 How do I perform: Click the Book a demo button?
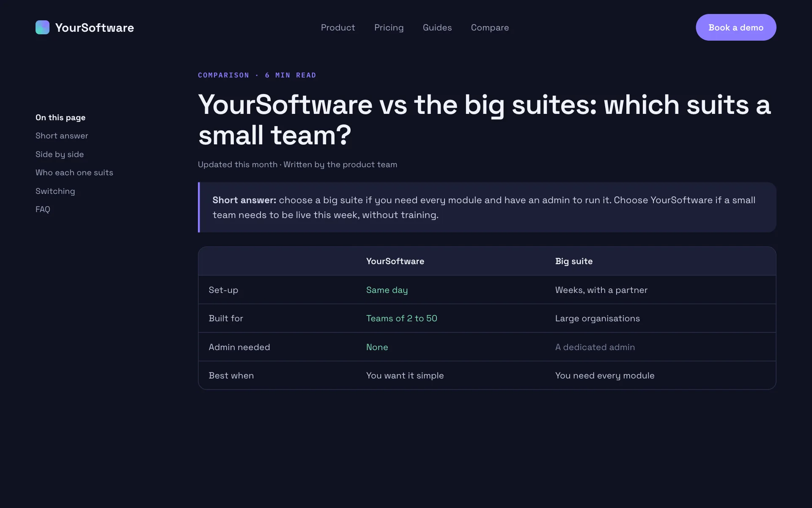[x=736, y=28]
